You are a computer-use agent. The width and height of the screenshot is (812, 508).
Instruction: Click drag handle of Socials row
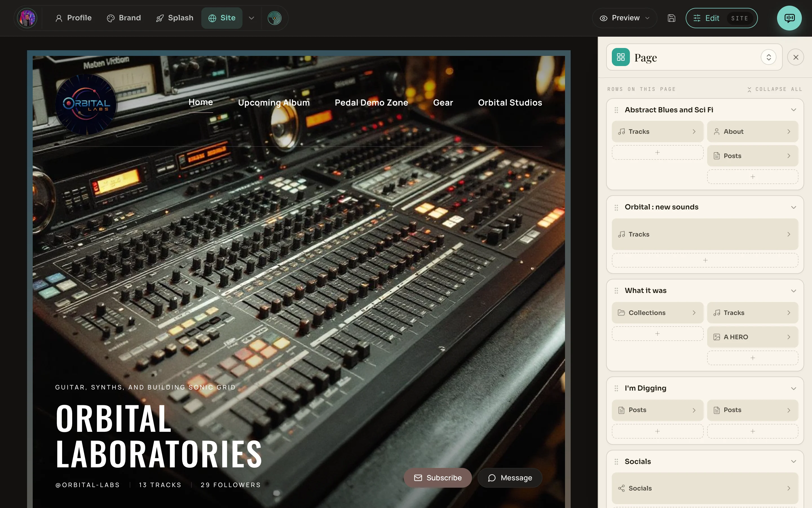(616, 462)
